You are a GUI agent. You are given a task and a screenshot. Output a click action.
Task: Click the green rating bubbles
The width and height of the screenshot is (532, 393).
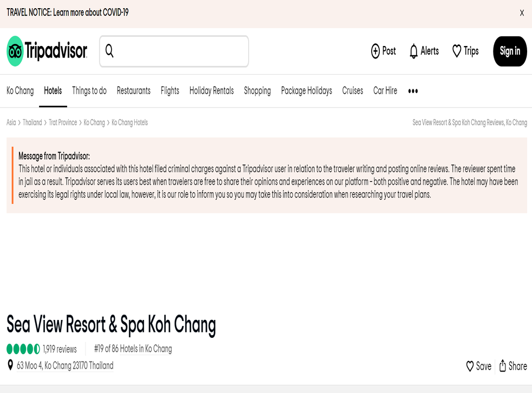[23, 349]
